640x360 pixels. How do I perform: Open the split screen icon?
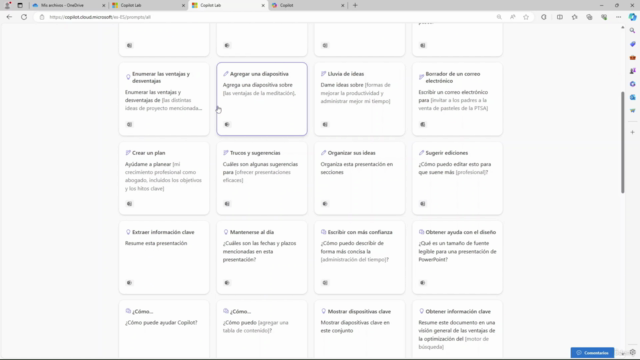(560, 17)
